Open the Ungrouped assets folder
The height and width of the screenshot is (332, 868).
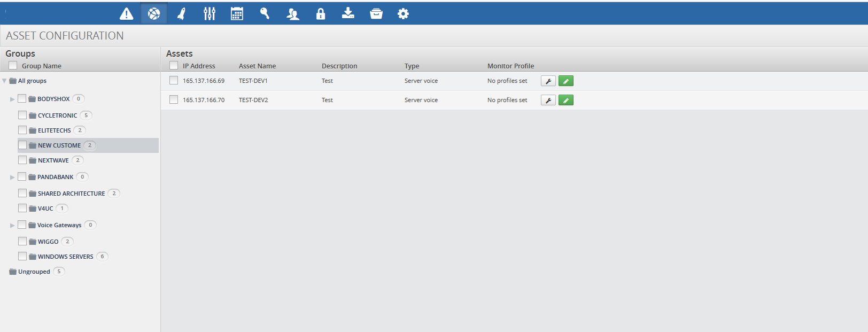click(x=34, y=272)
